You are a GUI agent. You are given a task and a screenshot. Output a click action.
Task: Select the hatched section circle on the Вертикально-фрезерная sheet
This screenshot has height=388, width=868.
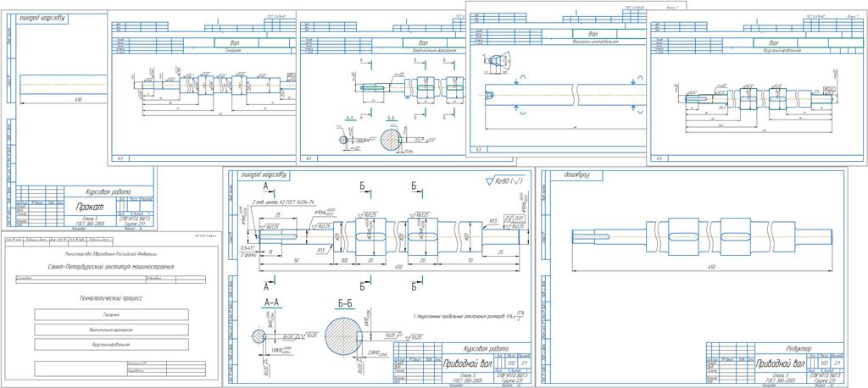(392, 138)
